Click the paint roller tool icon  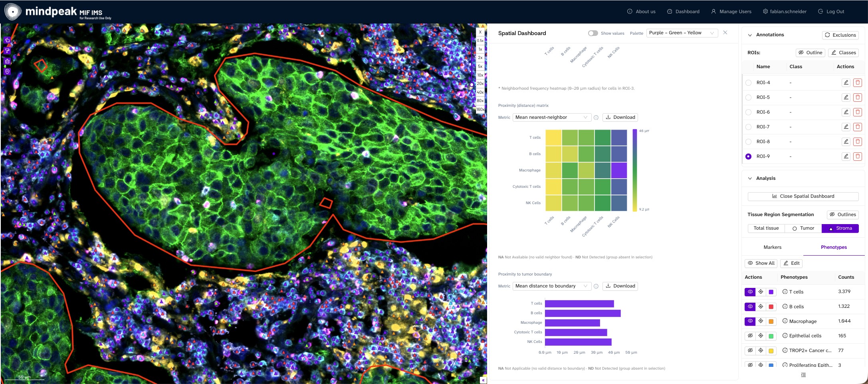point(7,51)
